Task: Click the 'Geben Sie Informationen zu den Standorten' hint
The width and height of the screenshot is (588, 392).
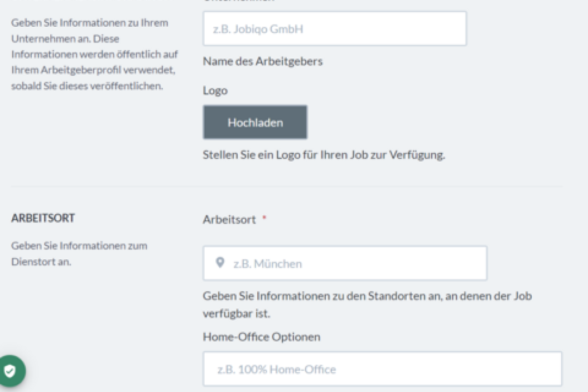Action: click(367, 304)
